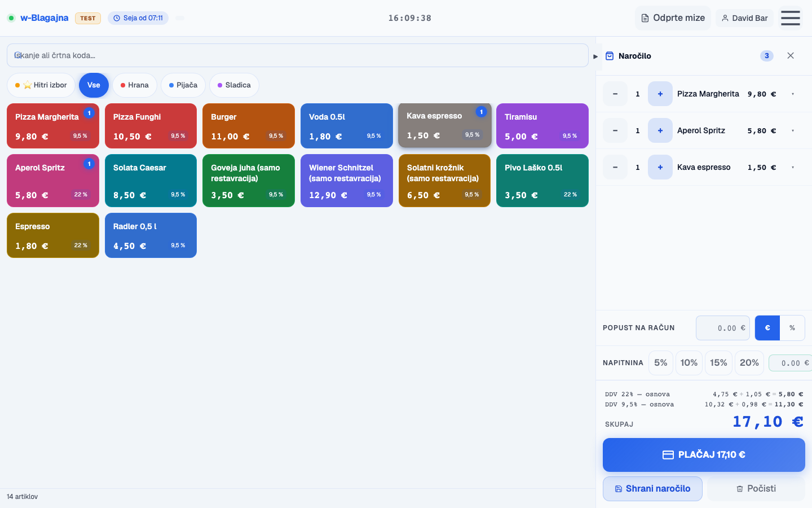Apply 15% tip

tap(718, 363)
